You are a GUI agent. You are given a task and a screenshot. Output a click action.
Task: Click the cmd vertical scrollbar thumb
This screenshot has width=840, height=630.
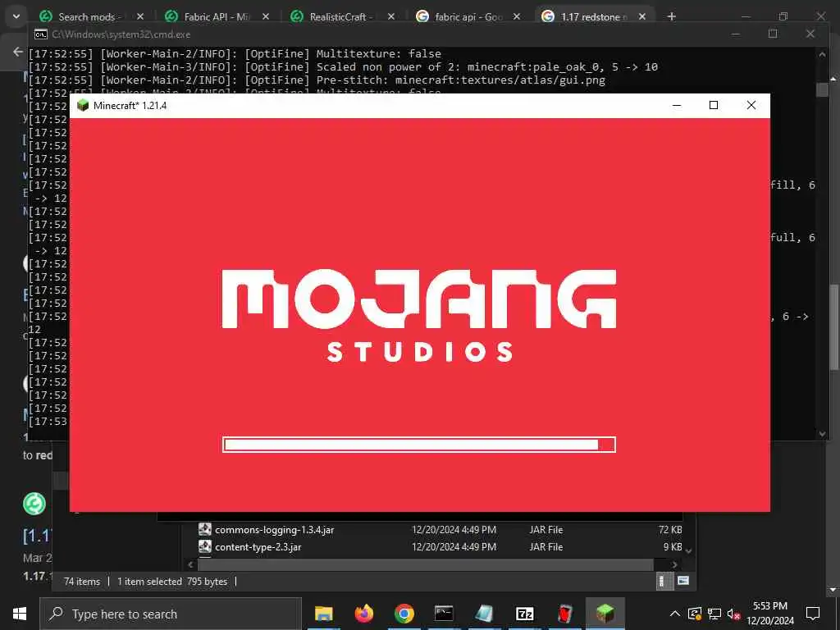coord(822,90)
